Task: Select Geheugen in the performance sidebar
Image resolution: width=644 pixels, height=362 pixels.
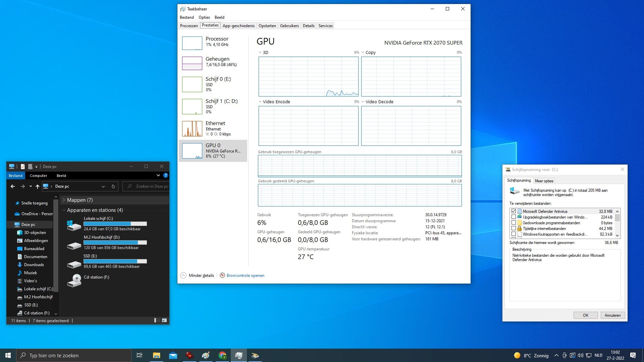Action: (213, 63)
